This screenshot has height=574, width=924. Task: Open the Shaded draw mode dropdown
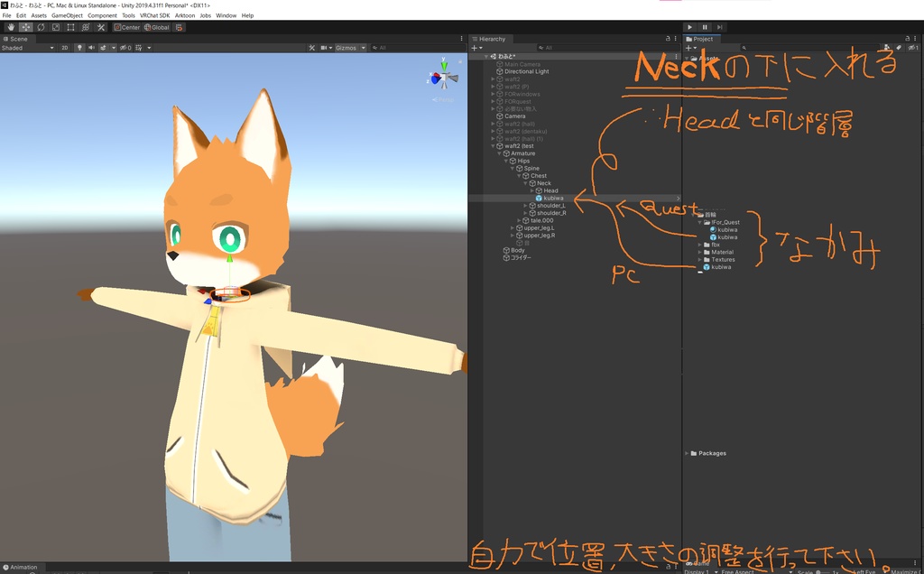pos(27,47)
